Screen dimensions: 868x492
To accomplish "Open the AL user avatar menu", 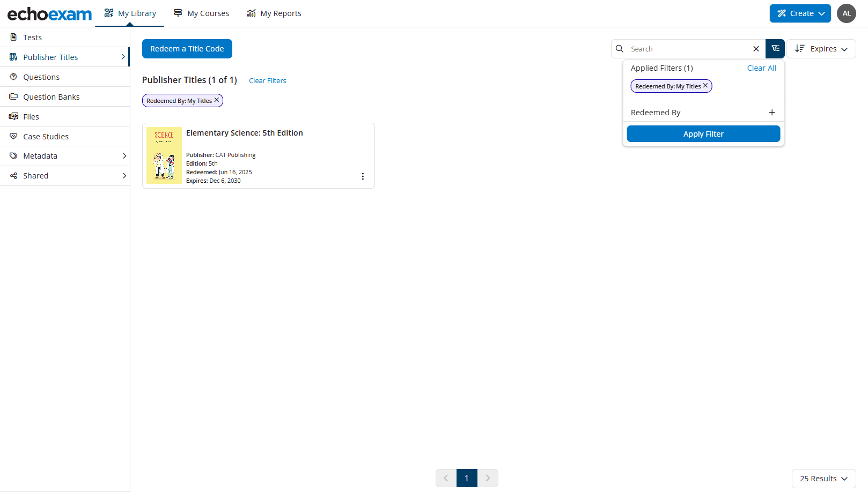I will point(846,13).
